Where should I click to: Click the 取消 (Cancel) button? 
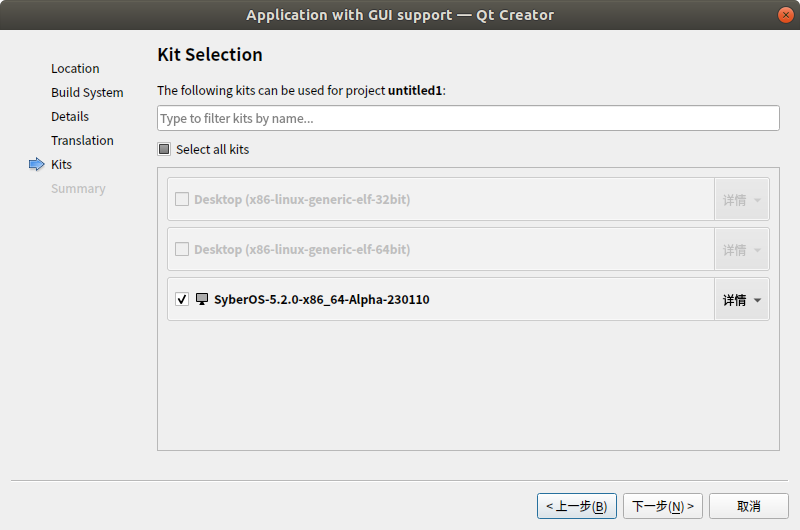(749, 506)
